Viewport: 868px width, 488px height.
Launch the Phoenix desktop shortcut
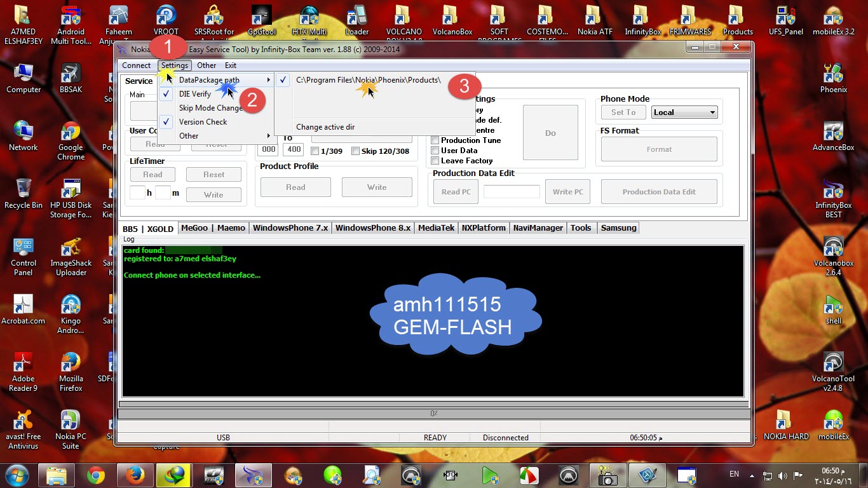click(x=833, y=79)
